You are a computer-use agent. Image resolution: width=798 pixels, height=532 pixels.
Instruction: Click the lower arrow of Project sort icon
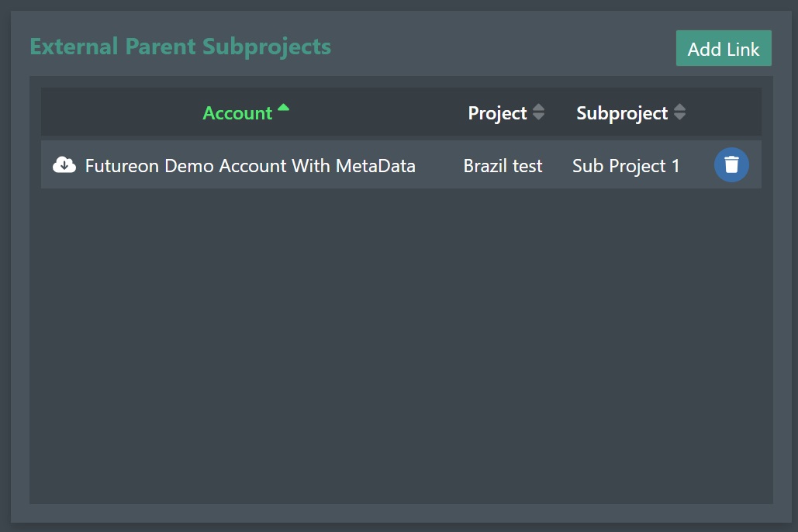pos(538,117)
